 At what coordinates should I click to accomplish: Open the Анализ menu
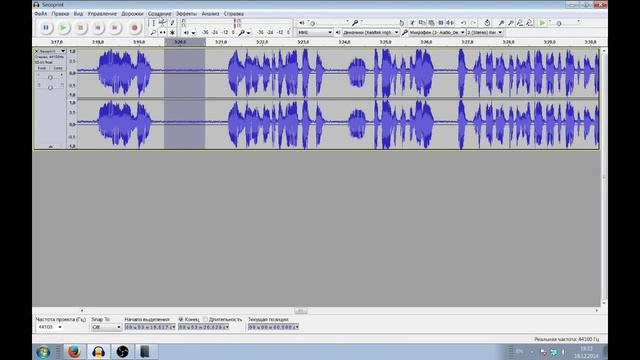[x=211, y=13]
